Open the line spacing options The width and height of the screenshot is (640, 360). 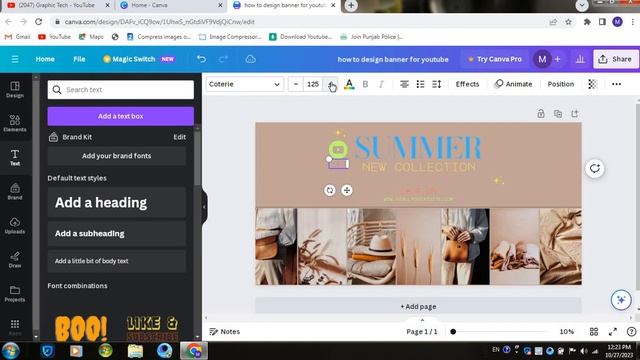click(x=436, y=84)
